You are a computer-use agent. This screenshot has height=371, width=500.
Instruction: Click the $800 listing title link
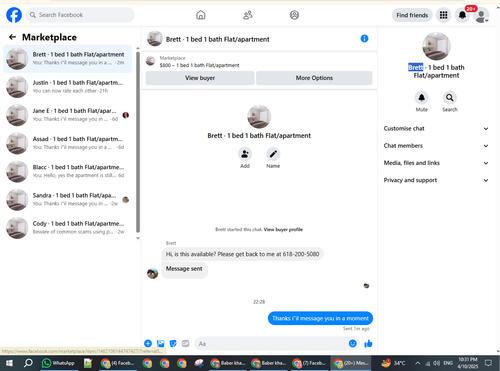pyautogui.click(x=199, y=65)
